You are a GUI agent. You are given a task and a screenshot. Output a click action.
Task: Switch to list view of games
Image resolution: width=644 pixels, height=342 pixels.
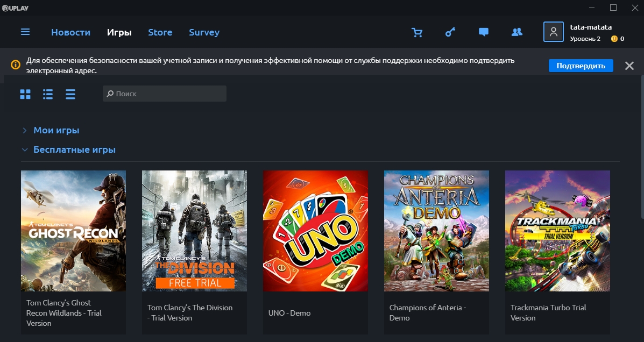click(47, 94)
